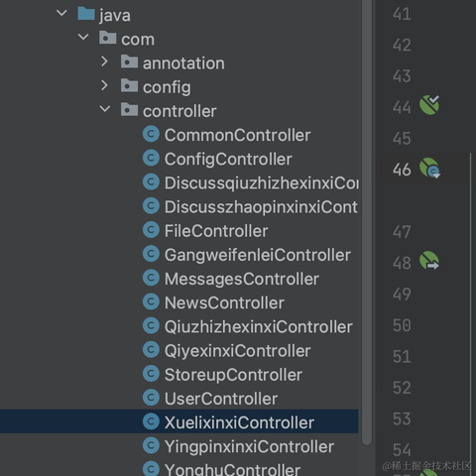476x476 pixels.
Task: Click the gutter icon at line 44
Action: pos(429,105)
